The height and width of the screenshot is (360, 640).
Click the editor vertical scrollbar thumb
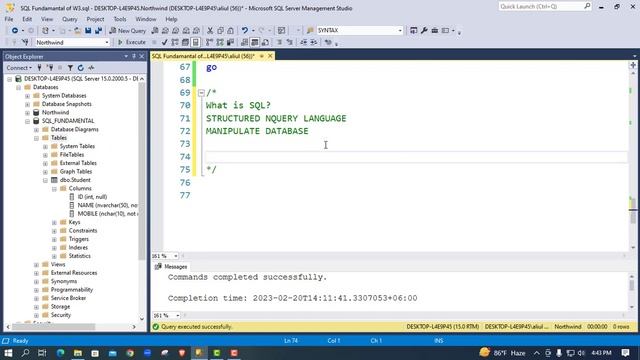633,210
